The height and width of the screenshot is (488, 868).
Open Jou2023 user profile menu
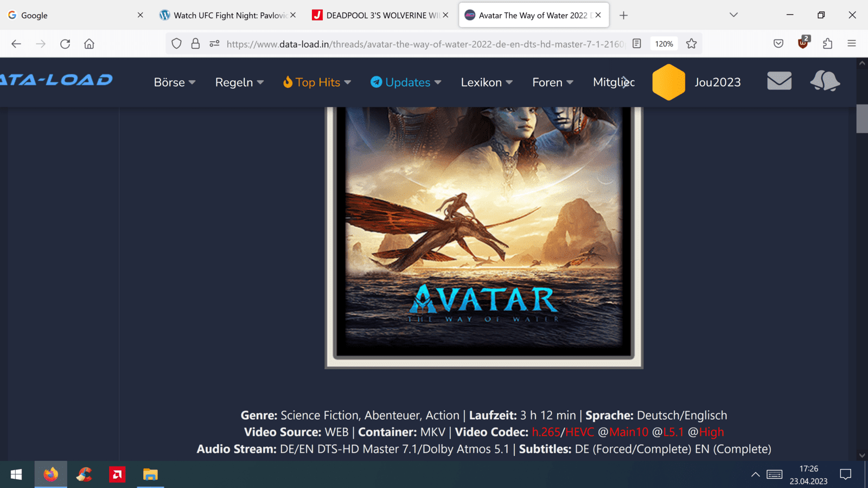pyautogui.click(x=717, y=82)
